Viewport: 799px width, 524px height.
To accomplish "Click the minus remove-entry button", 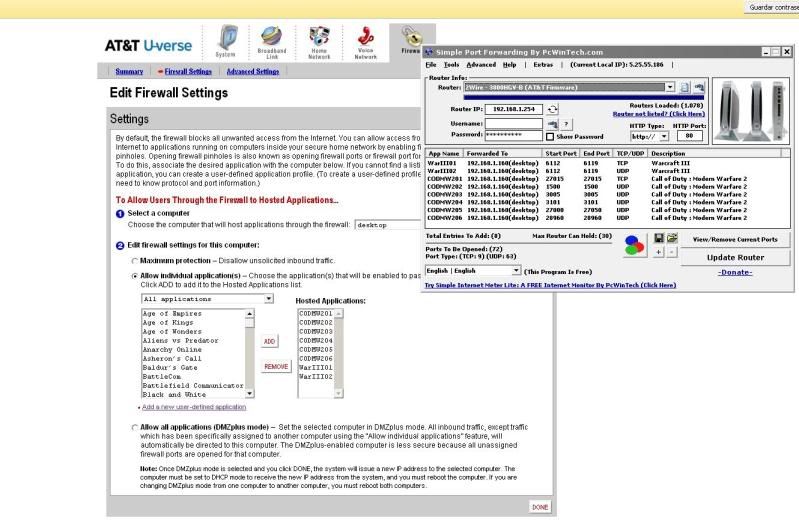I will pyautogui.click(x=672, y=252).
